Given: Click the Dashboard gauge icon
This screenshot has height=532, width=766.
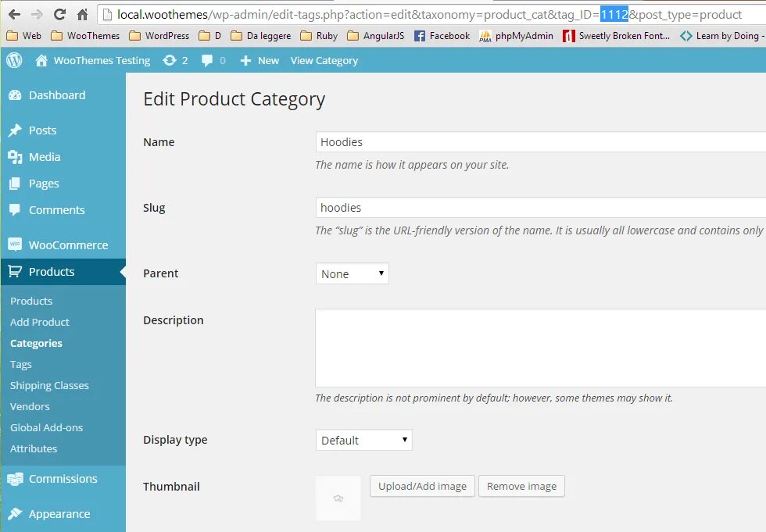Looking at the screenshot, I should click(15, 95).
